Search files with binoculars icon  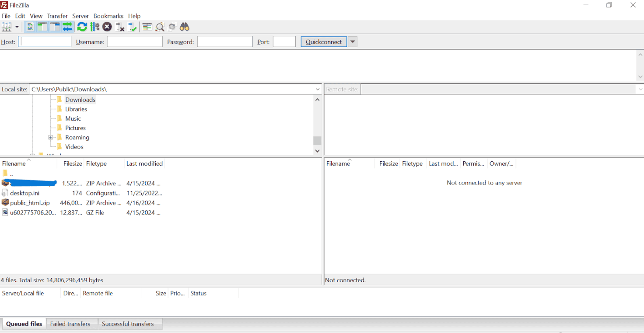pos(185,27)
